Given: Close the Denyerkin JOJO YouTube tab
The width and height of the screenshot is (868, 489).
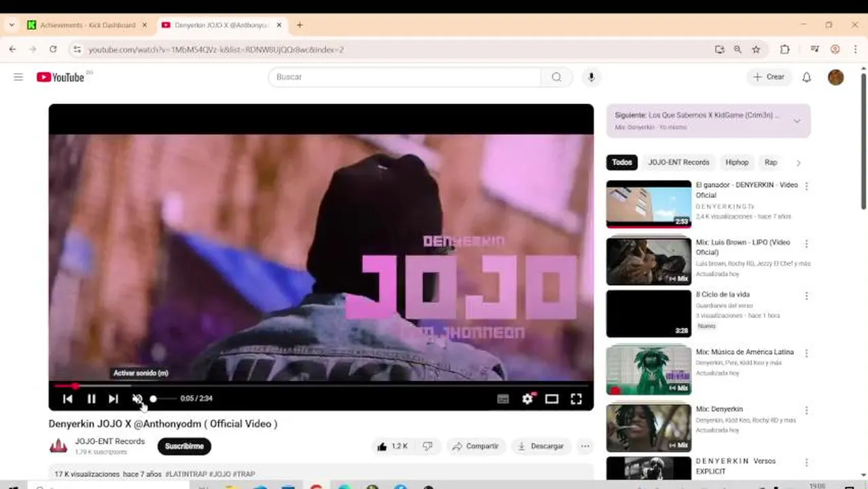Looking at the screenshot, I should click(x=279, y=25).
